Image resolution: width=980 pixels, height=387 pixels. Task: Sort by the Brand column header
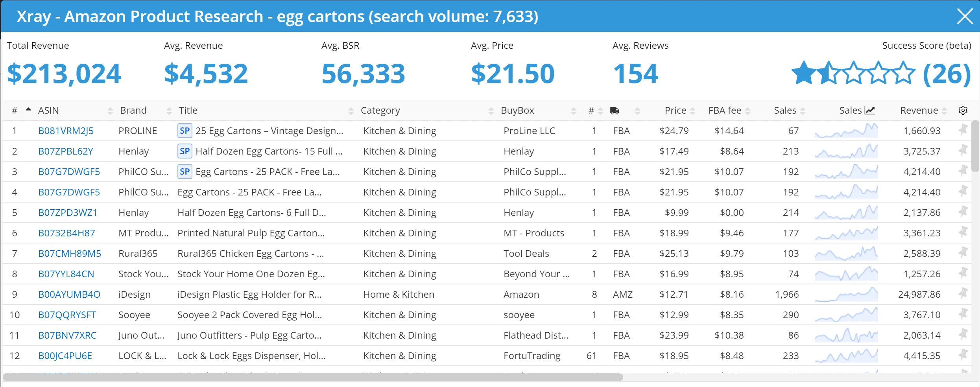point(133,111)
